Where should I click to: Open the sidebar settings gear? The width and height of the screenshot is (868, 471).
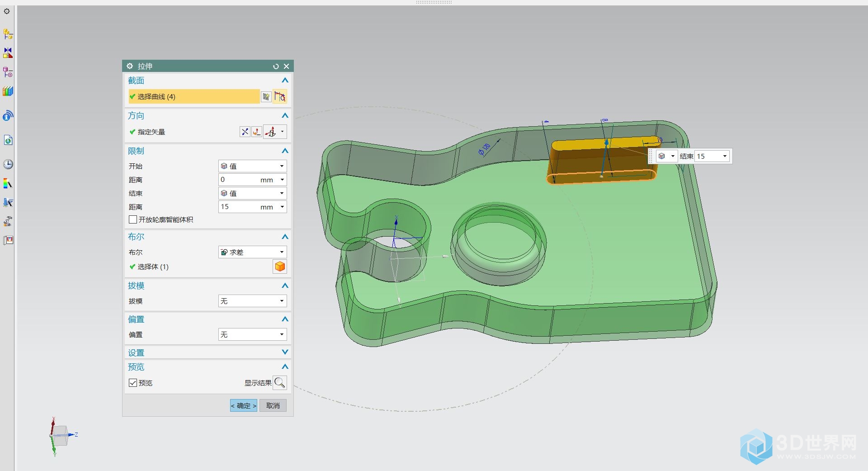pyautogui.click(x=7, y=11)
